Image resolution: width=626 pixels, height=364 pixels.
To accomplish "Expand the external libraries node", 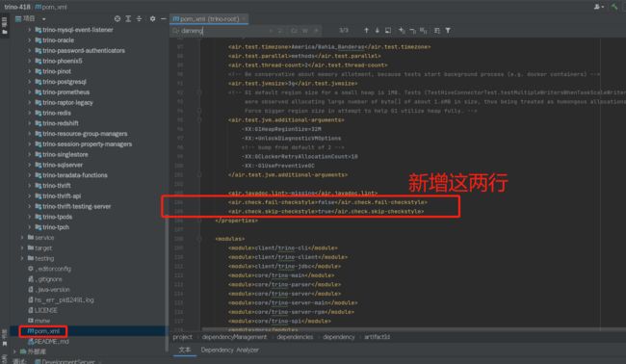I will 14,351.
